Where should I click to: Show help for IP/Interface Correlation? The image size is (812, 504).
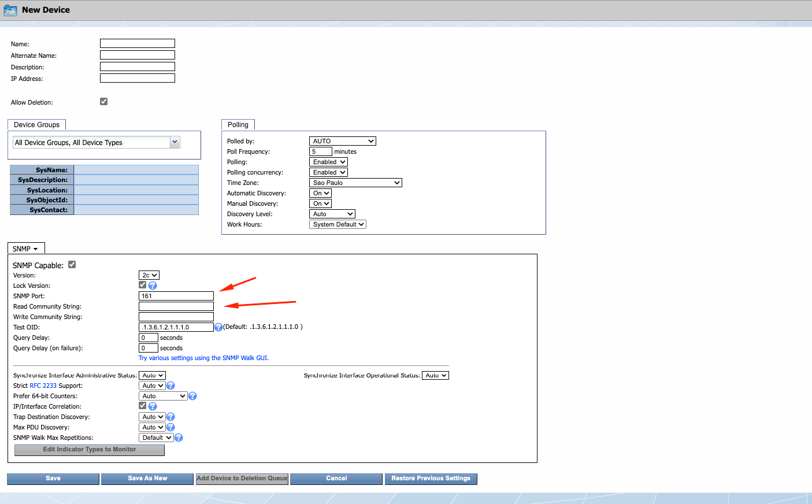pos(153,406)
